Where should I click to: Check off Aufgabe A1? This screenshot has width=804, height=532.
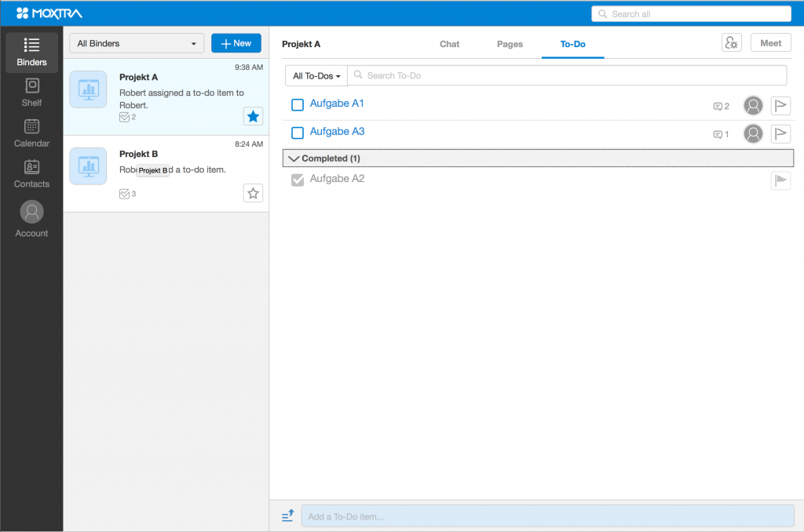[x=298, y=104]
